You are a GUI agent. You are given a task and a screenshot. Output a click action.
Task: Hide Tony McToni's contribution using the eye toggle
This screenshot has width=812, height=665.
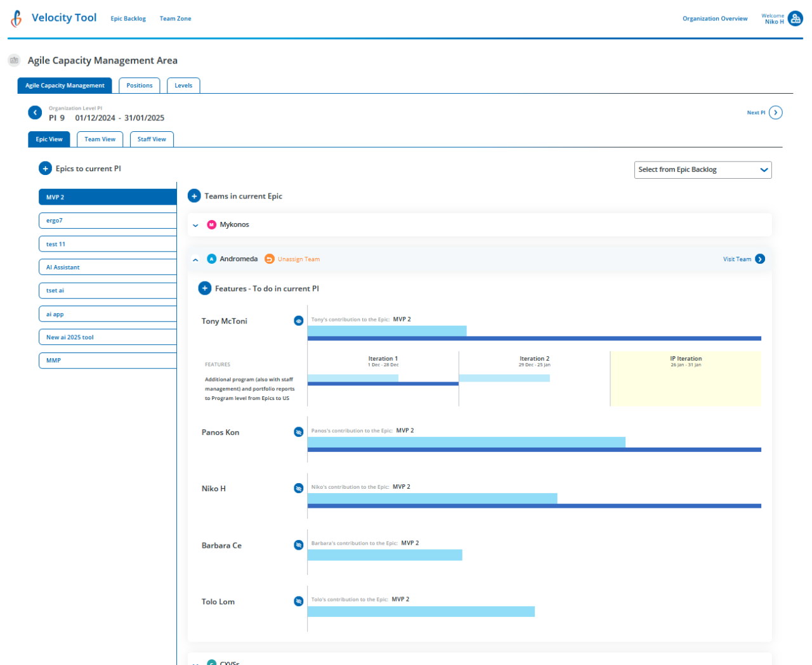pyautogui.click(x=299, y=321)
